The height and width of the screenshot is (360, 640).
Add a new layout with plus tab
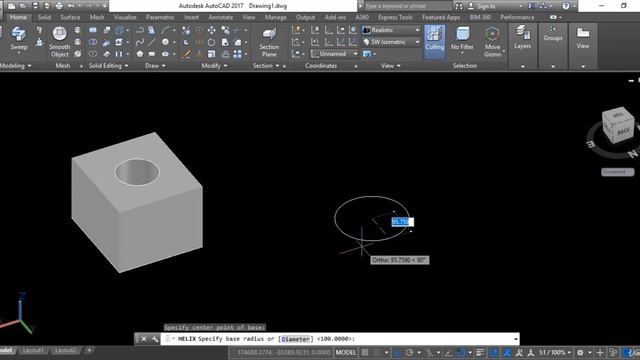pyautogui.click(x=89, y=350)
